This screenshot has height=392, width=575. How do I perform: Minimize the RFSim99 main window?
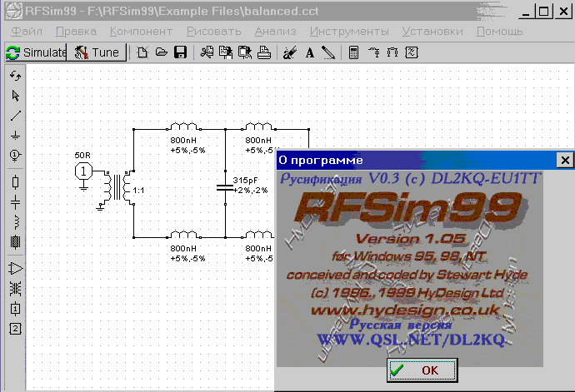(526, 11)
